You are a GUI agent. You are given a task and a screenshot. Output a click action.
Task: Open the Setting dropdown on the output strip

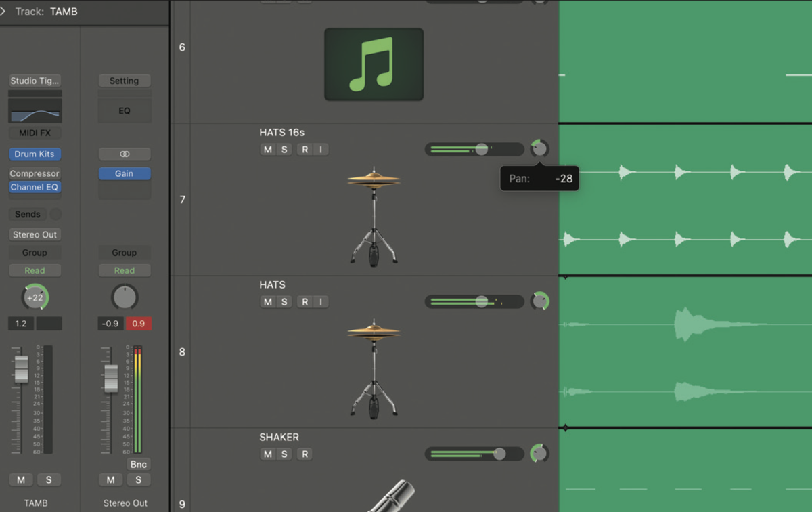tap(125, 81)
